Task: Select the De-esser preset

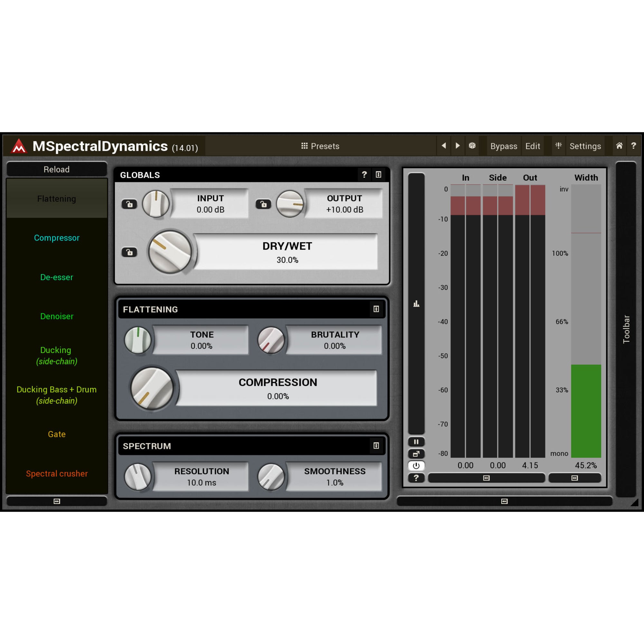Action: tap(57, 277)
